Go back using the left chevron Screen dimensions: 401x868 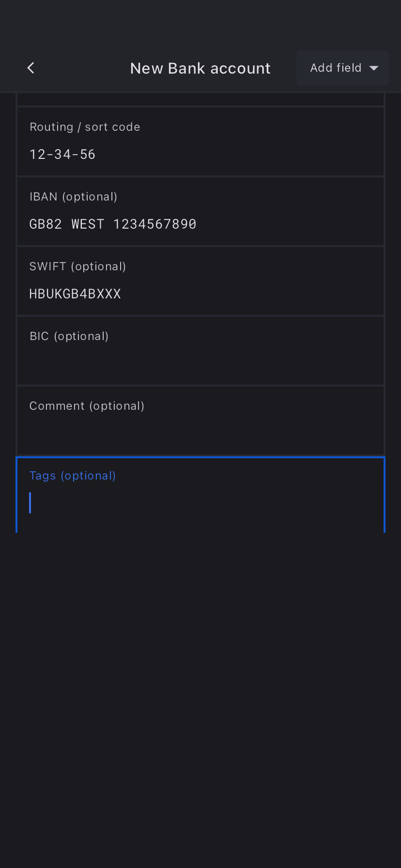point(31,68)
